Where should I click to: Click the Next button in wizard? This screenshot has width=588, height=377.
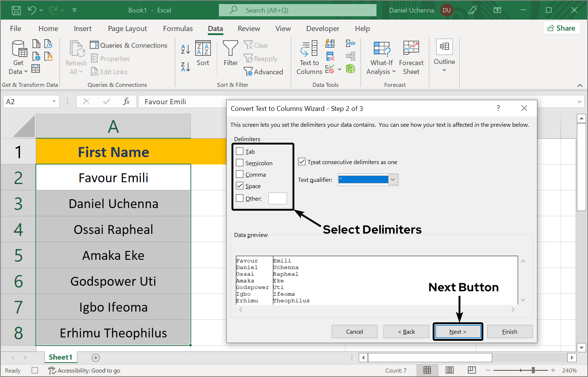457,332
